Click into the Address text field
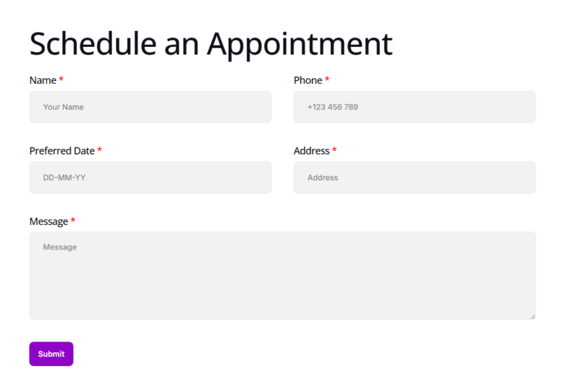This screenshot has width=579, height=392. [x=414, y=177]
